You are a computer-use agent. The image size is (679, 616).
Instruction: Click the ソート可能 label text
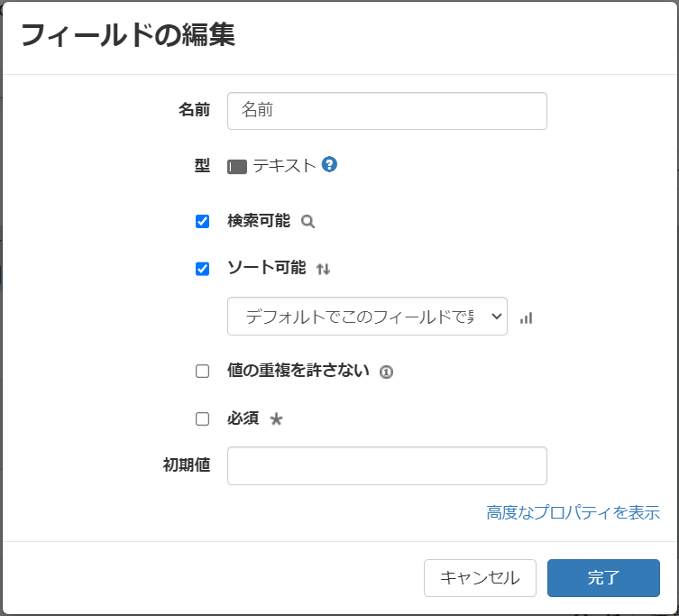point(267,268)
